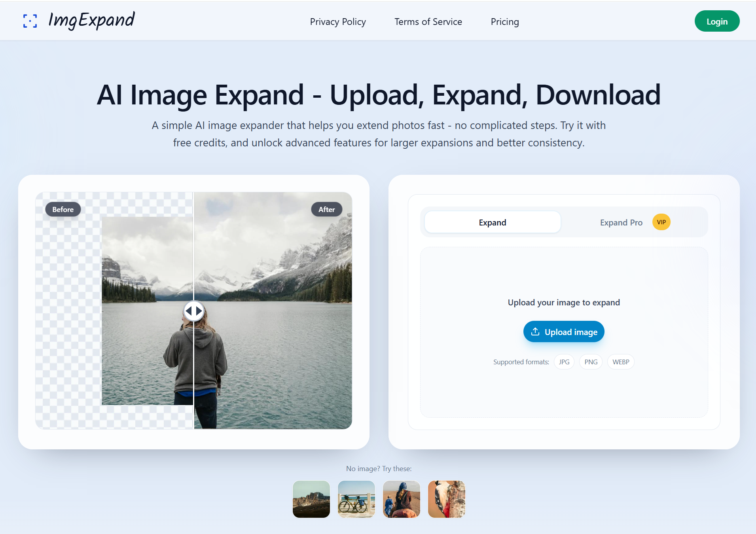Click the green Login button
756x534 pixels.
(x=717, y=21)
